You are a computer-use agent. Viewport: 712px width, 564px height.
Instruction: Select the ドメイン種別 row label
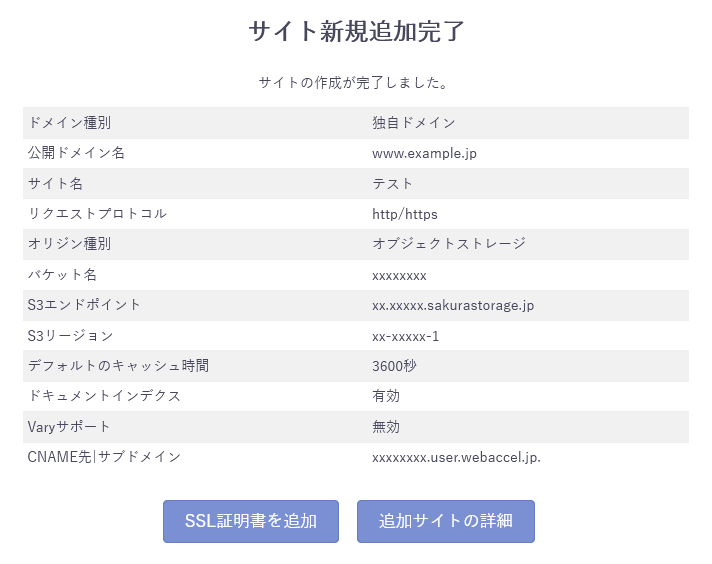[x=69, y=123]
